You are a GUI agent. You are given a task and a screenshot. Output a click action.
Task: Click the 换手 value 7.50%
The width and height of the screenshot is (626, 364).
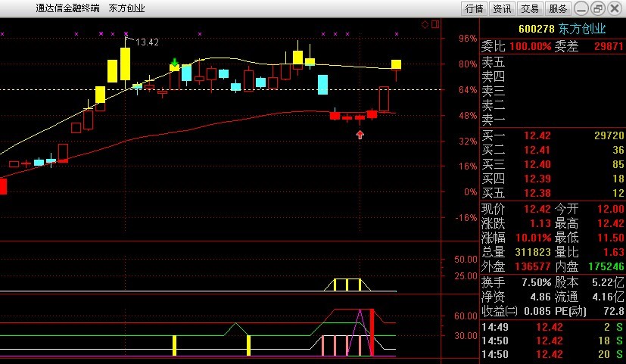(537, 282)
